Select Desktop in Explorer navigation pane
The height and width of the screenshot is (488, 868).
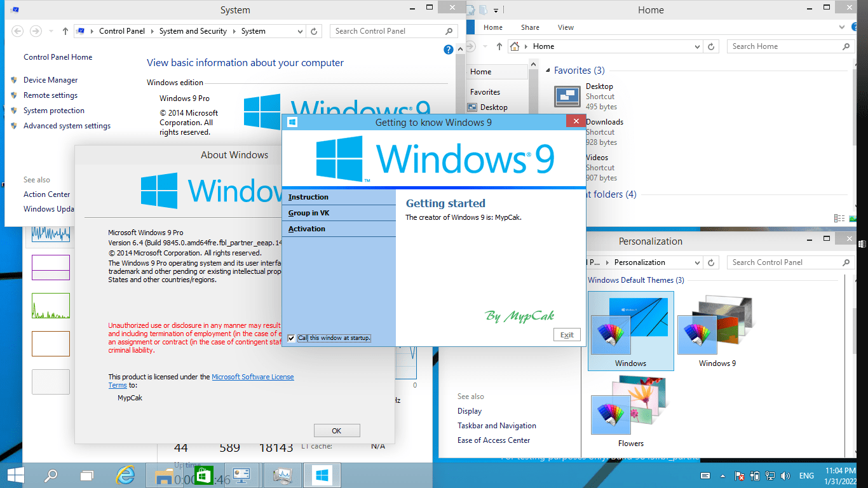[x=494, y=107]
